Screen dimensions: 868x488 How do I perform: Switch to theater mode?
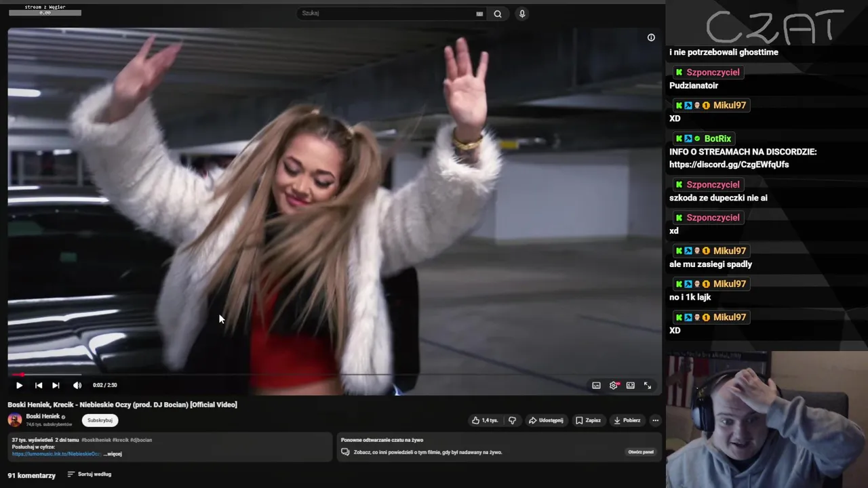[x=631, y=385]
